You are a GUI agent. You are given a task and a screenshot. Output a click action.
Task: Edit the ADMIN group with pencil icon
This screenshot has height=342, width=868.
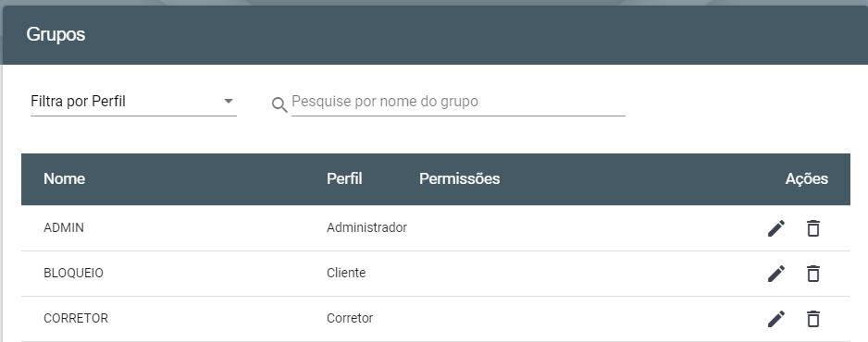[x=776, y=228]
